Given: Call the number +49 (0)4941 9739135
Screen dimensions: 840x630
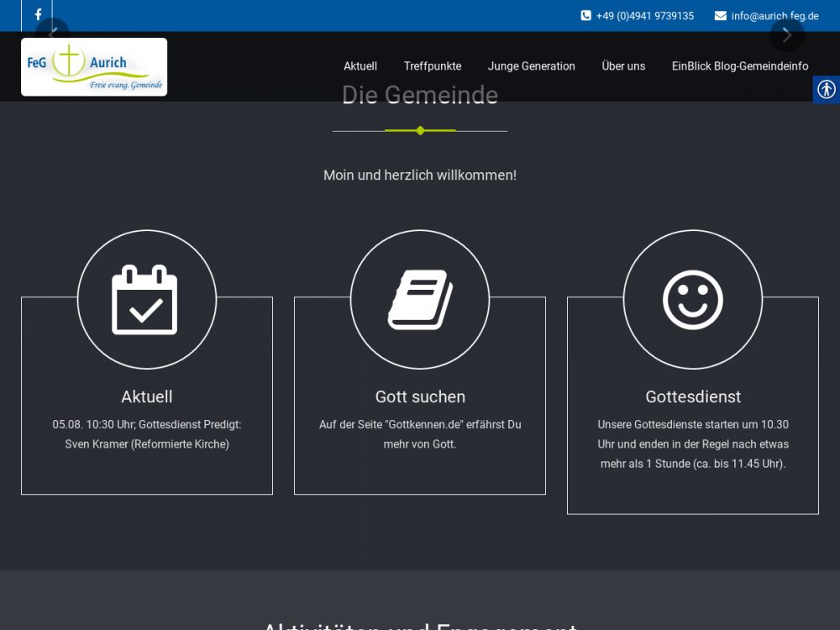Looking at the screenshot, I should (x=644, y=16).
